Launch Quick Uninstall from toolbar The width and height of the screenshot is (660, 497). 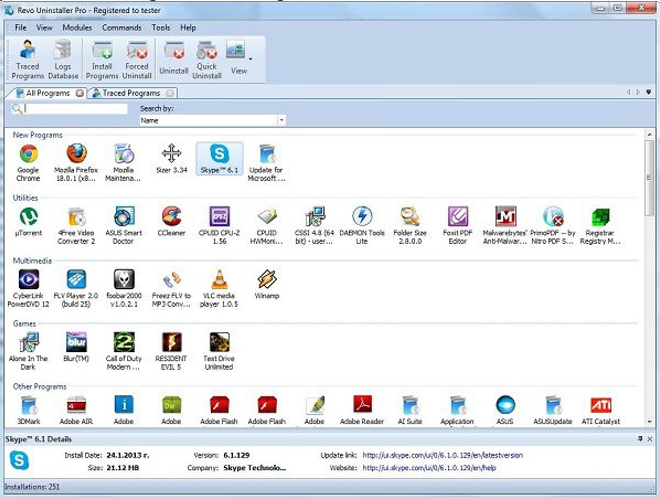(207, 59)
